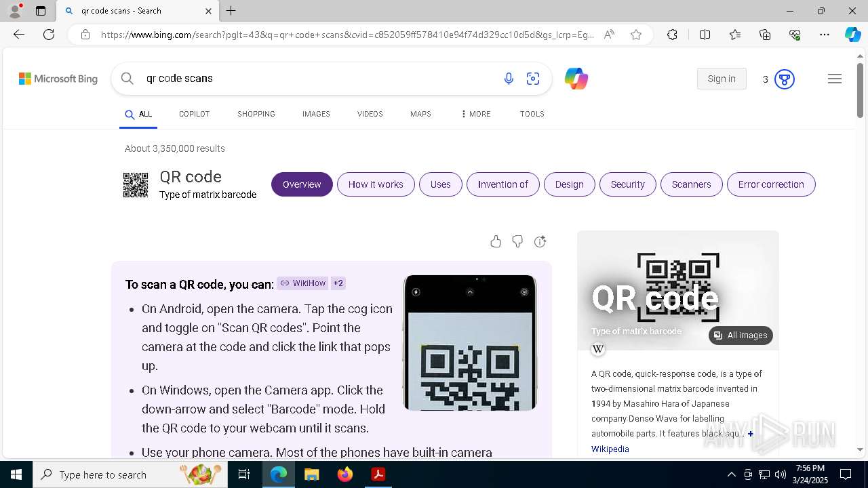Screen dimensions: 868x488
Task: Click the browser back arrow
Action: point(19,35)
